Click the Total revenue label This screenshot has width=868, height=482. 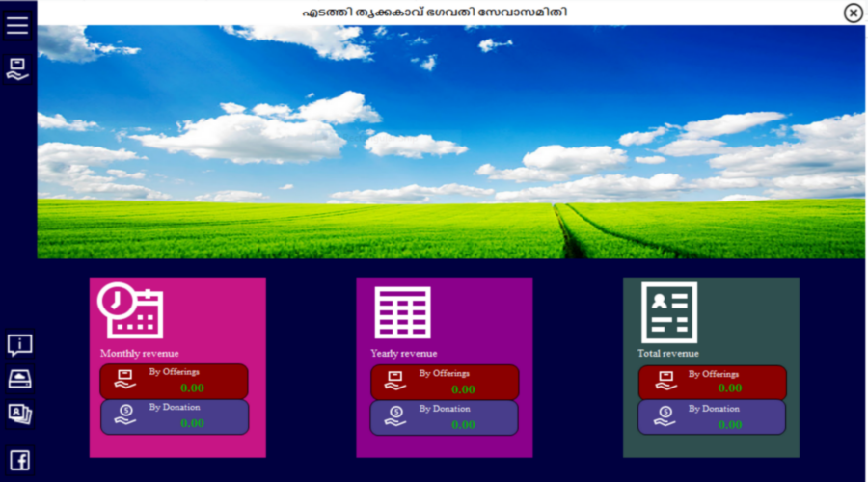(668, 353)
